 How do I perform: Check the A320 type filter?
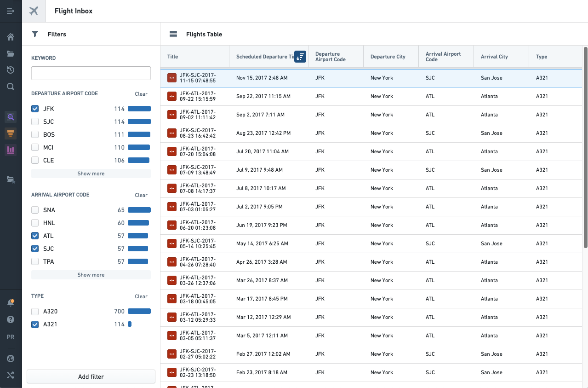point(35,312)
